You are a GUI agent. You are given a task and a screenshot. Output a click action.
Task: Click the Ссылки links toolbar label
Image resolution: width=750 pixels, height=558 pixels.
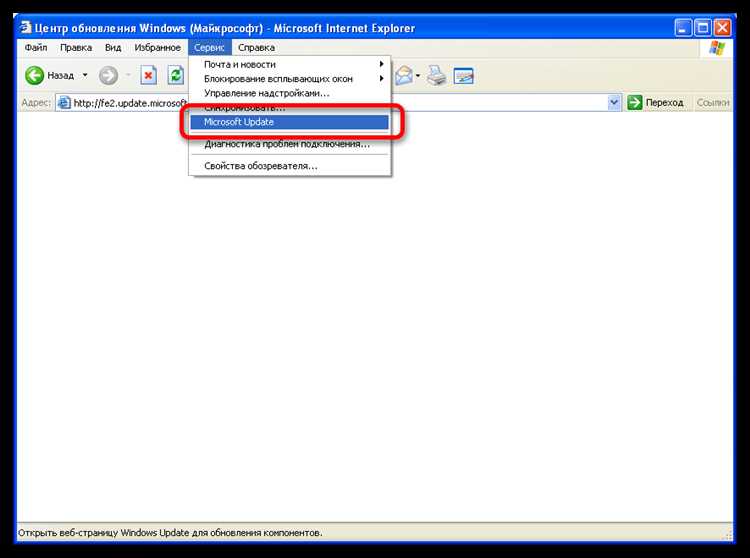712,102
